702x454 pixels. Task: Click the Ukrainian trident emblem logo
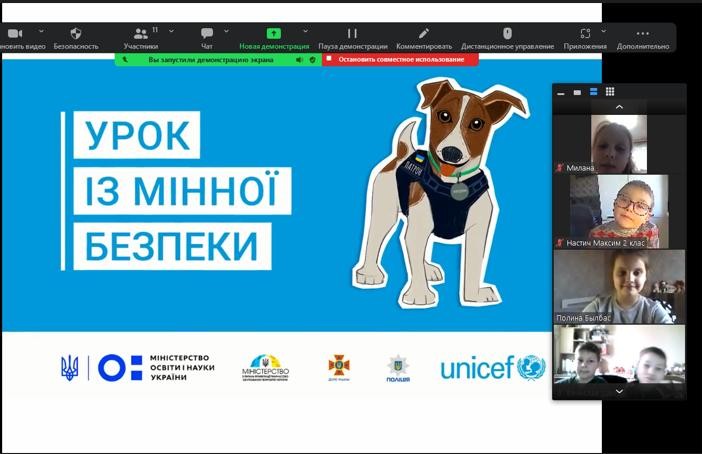69,368
